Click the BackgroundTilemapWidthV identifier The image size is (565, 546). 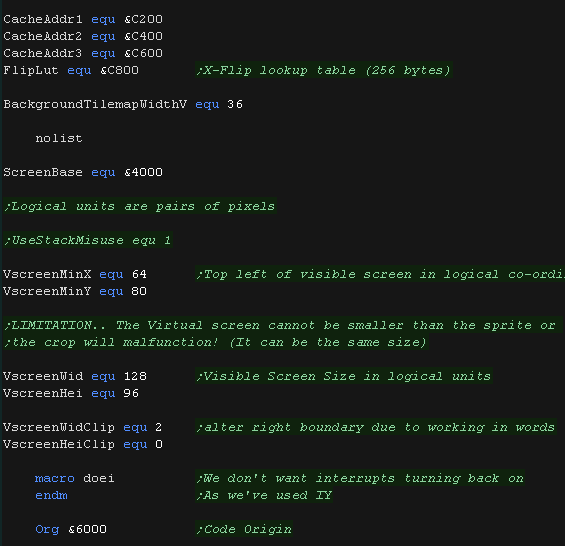pyautogui.click(x=95, y=105)
